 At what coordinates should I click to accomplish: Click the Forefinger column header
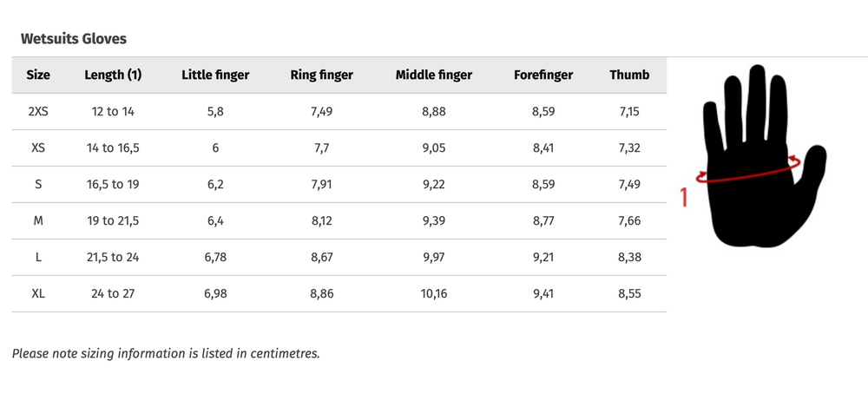pyautogui.click(x=543, y=75)
